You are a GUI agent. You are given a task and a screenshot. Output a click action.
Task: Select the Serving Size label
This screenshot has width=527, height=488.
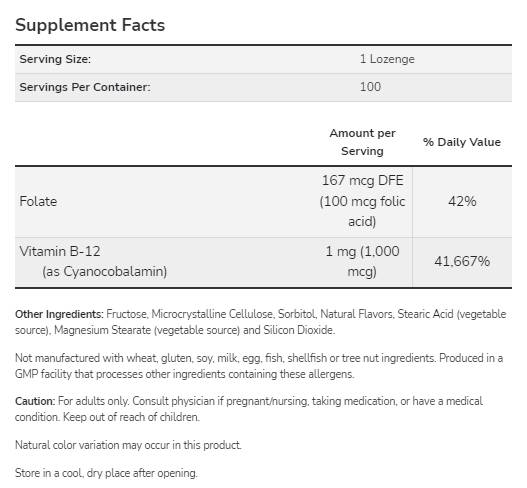55,59
